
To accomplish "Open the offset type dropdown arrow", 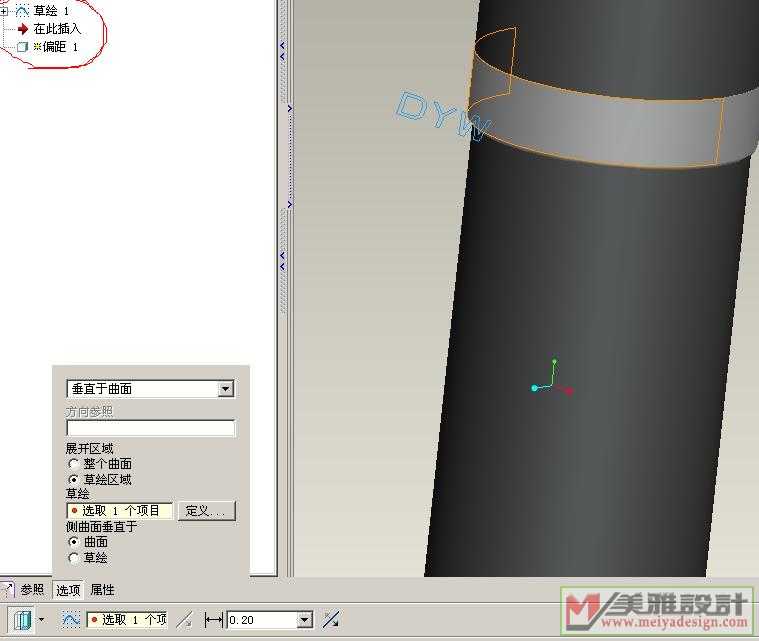I will pos(41,620).
